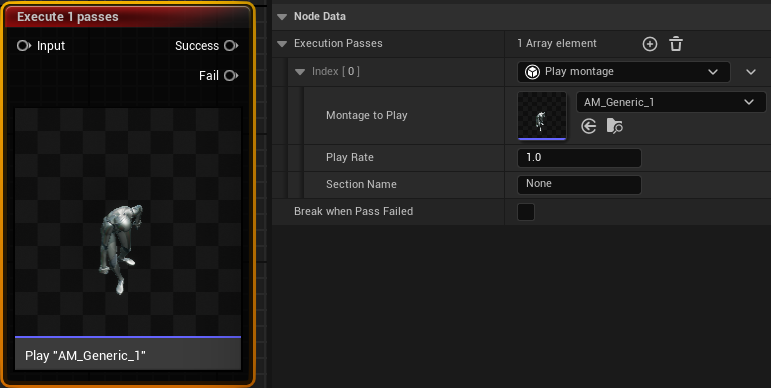Click the 1 Array element text
Viewport: 771px width, 388px height.
(557, 43)
